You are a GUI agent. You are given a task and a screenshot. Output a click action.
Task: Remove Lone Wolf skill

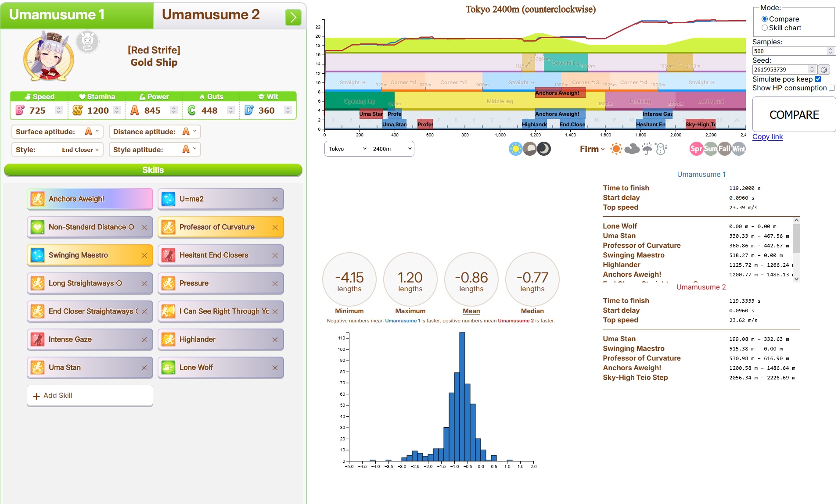point(275,368)
